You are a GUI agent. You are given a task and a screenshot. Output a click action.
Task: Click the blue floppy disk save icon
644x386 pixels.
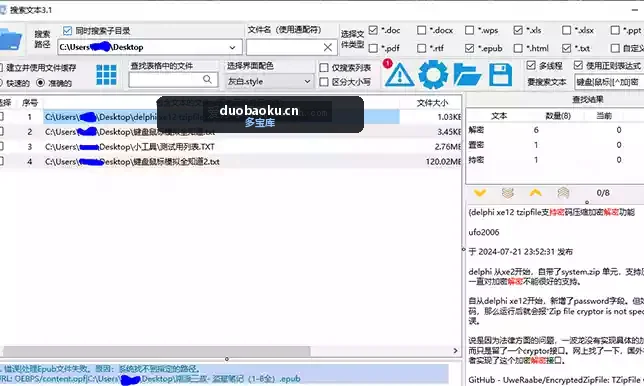500,75
